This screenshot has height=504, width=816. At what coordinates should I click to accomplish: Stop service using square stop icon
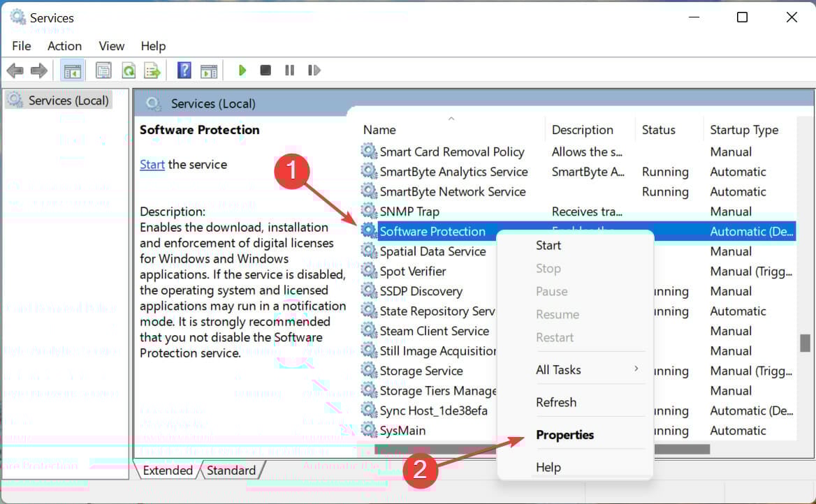(x=265, y=70)
